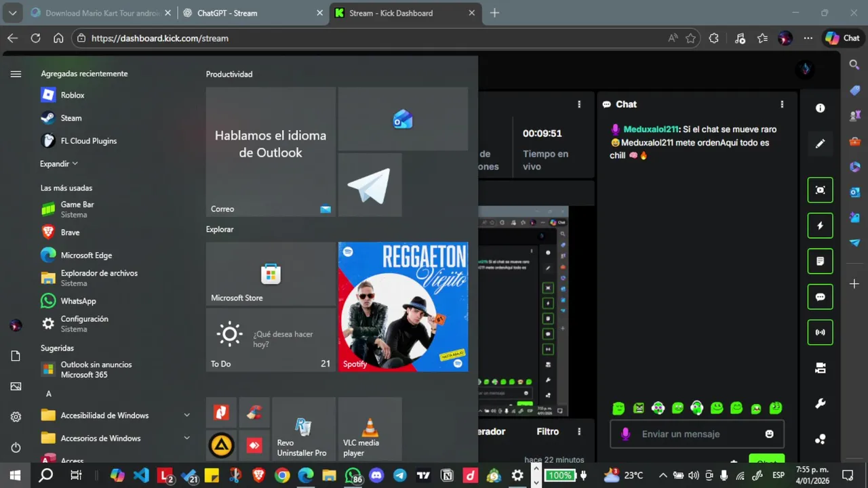This screenshot has height=488, width=868.
Task: Open the Outlook icon in Edge sidebar
Action: (854, 192)
